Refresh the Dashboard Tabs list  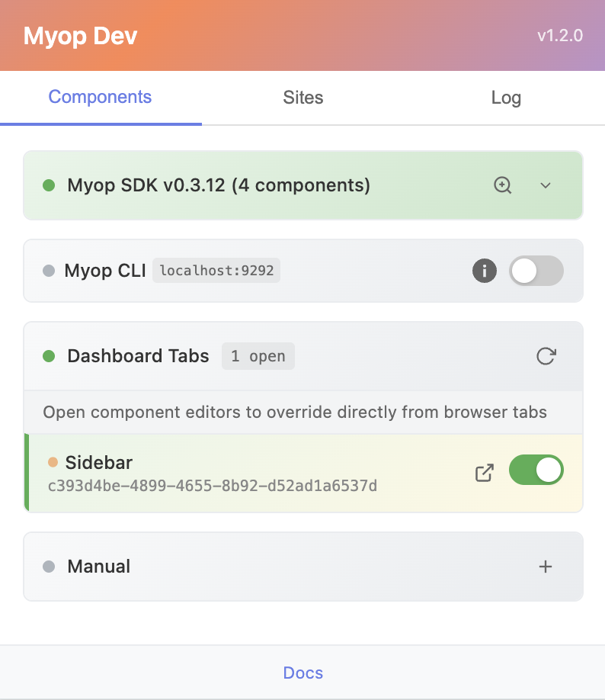(546, 356)
